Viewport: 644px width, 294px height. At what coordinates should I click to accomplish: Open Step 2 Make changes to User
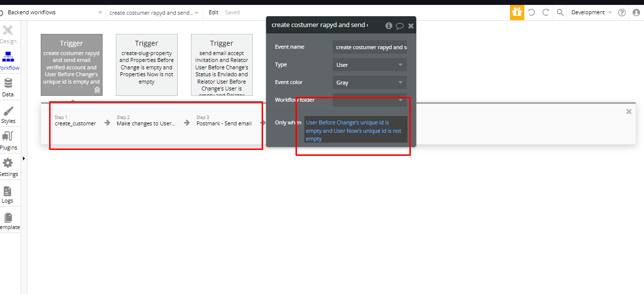click(x=146, y=121)
